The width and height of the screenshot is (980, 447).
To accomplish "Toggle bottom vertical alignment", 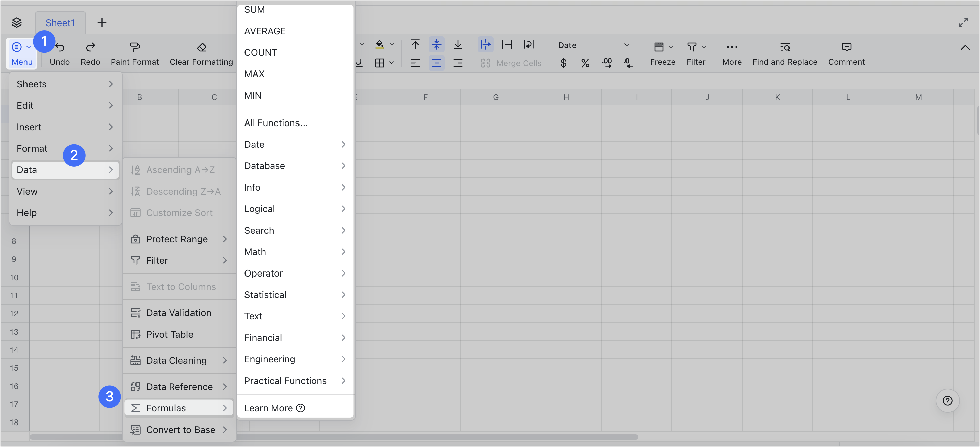I will [458, 45].
